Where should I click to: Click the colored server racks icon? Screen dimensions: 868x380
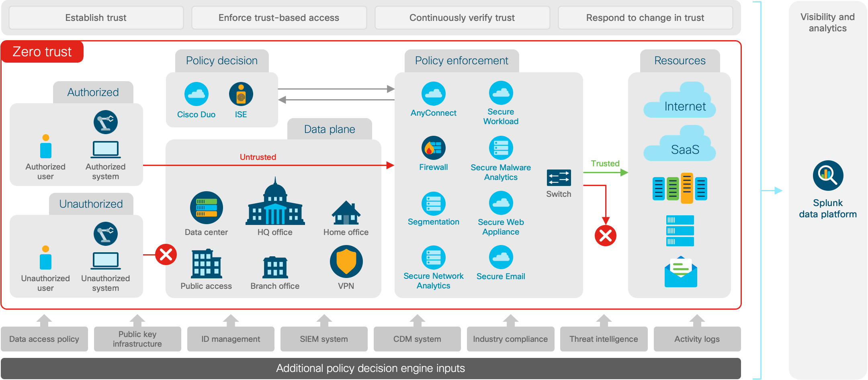680,188
